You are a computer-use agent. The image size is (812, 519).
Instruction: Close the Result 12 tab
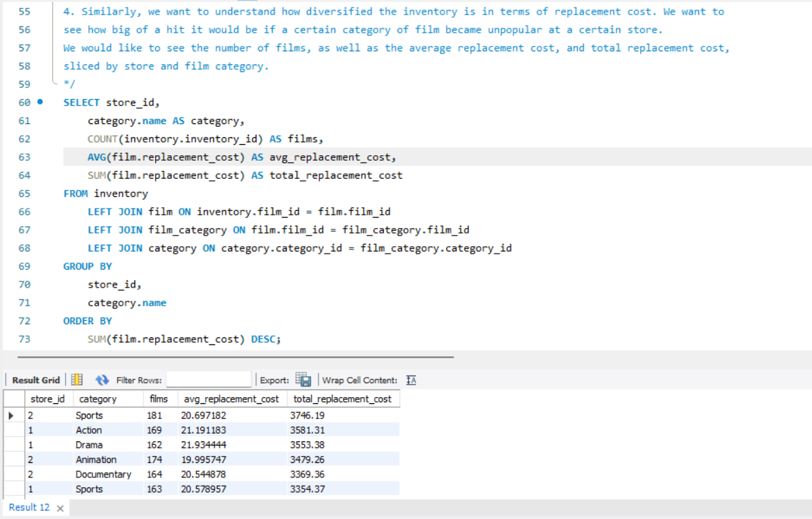59,507
